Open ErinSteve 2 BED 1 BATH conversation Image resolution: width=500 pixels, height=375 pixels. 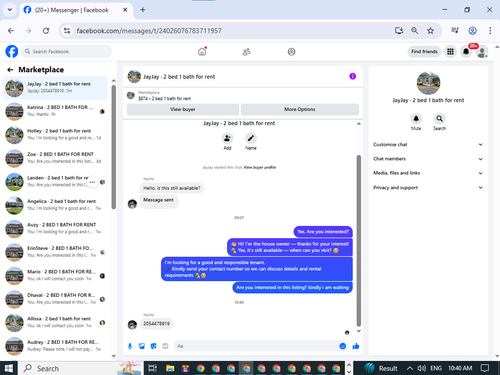click(55, 252)
